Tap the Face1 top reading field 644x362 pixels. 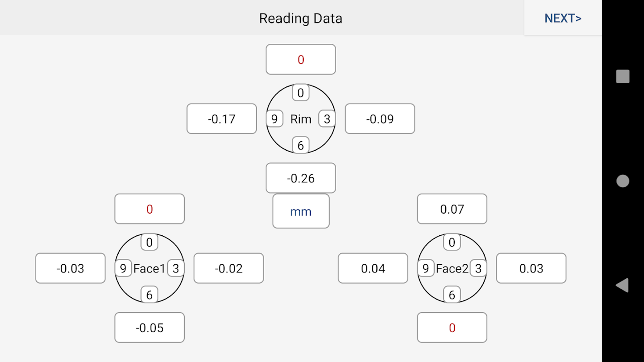tap(149, 209)
